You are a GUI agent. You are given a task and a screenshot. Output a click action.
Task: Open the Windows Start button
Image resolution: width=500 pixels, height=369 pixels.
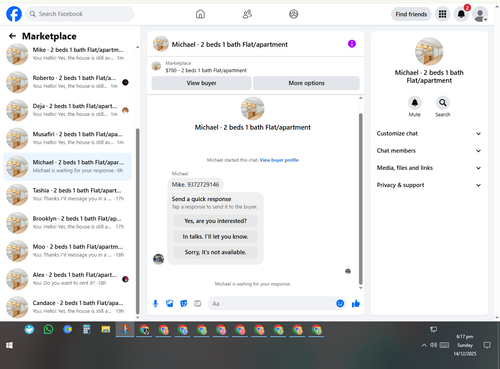9,345
